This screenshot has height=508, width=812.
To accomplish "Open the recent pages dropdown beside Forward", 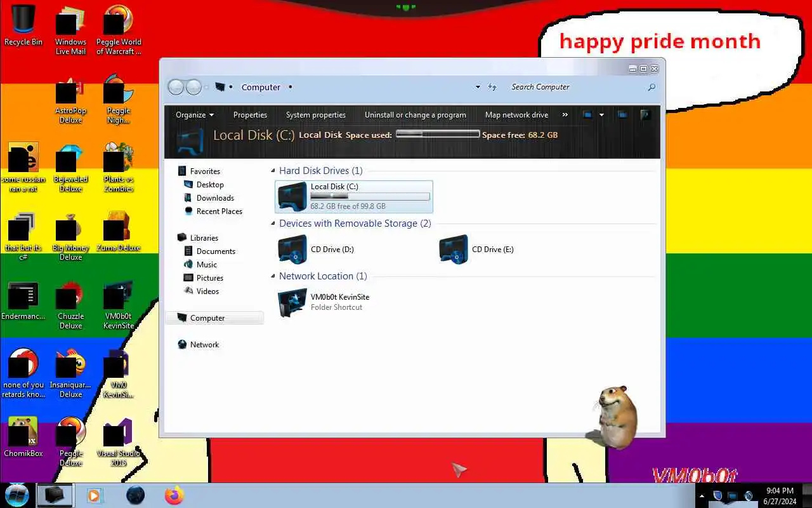I will coord(207,87).
